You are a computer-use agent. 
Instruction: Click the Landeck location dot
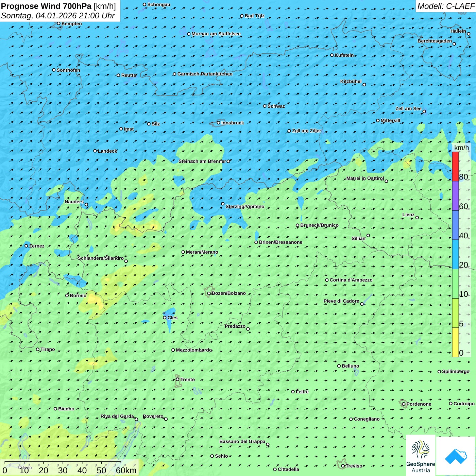point(95,151)
